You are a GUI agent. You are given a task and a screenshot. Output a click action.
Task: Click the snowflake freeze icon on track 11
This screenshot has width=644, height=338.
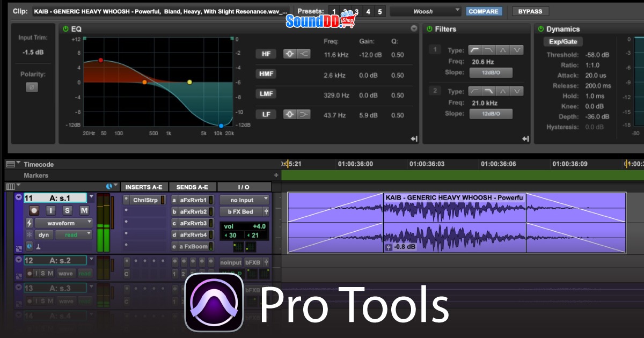coord(29,234)
